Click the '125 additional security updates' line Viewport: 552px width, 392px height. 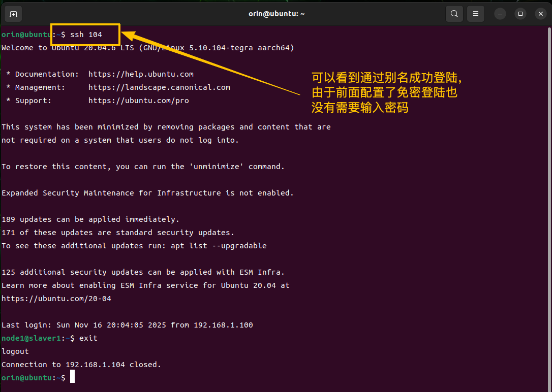(x=143, y=272)
